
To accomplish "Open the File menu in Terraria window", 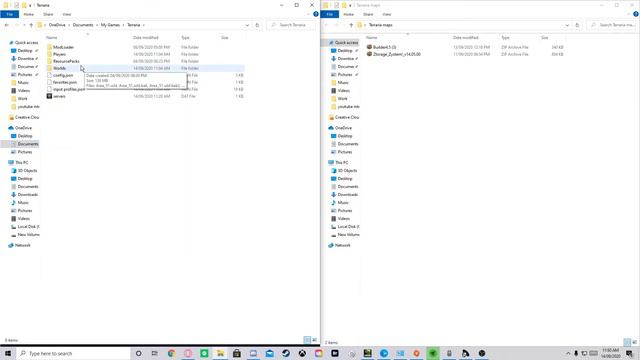I will pyautogui.click(x=9, y=14).
